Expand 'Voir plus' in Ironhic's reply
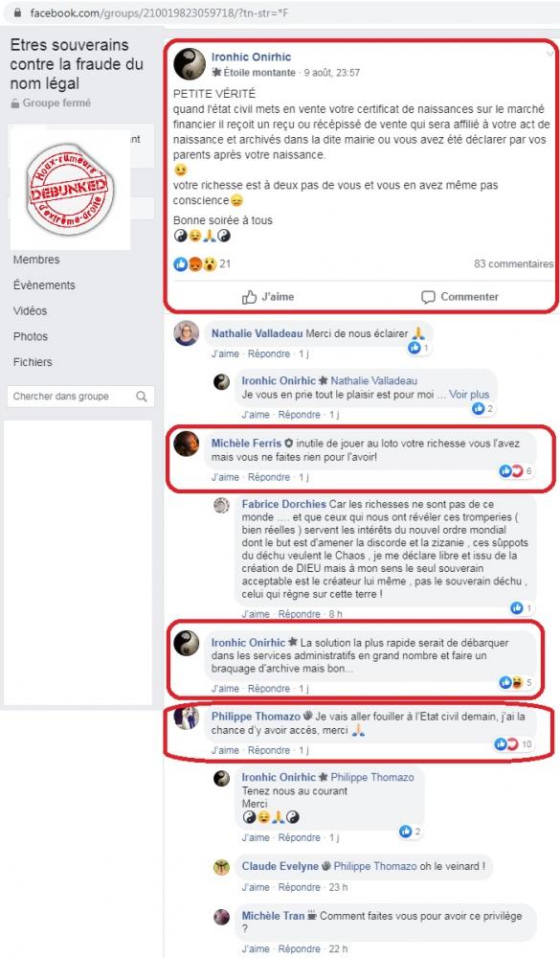Viewport: 560px width, 958px height. 469,395
